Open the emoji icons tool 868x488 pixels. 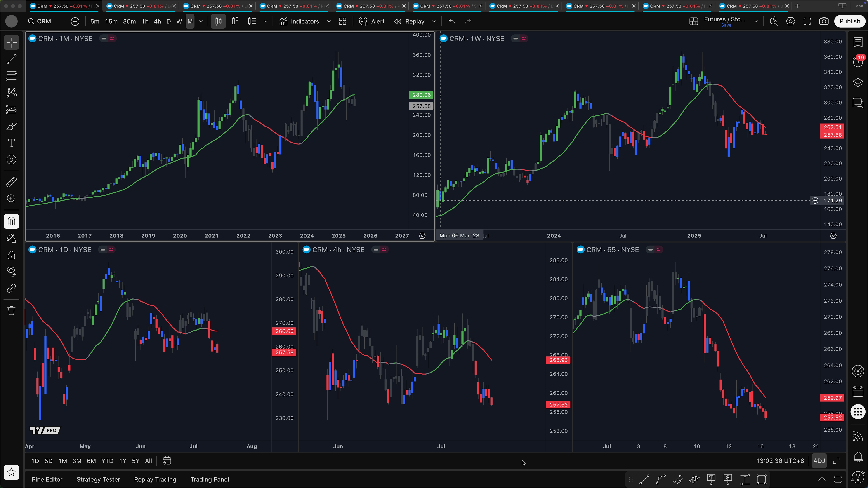pyautogui.click(x=12, y=160)
